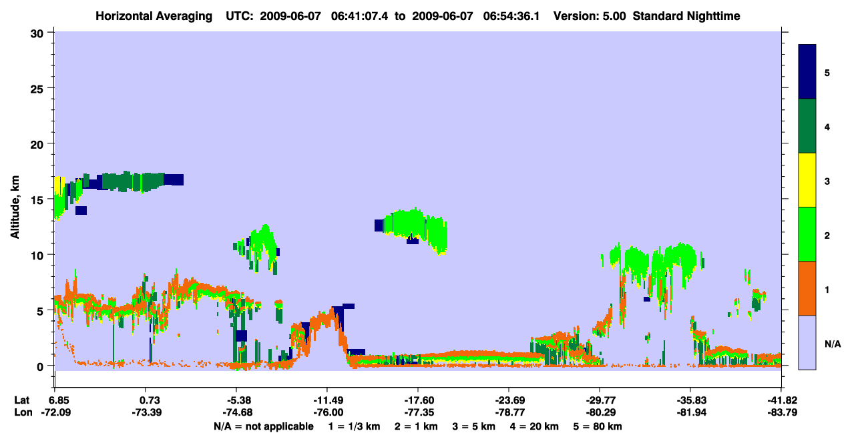Click the 'Lon' row label
This screenshot has height=445, width=868.
click(23, 413)
